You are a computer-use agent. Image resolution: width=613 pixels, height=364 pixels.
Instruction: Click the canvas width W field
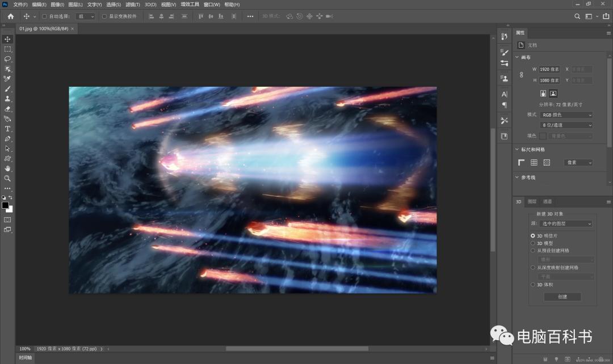(x=549, y=69)
